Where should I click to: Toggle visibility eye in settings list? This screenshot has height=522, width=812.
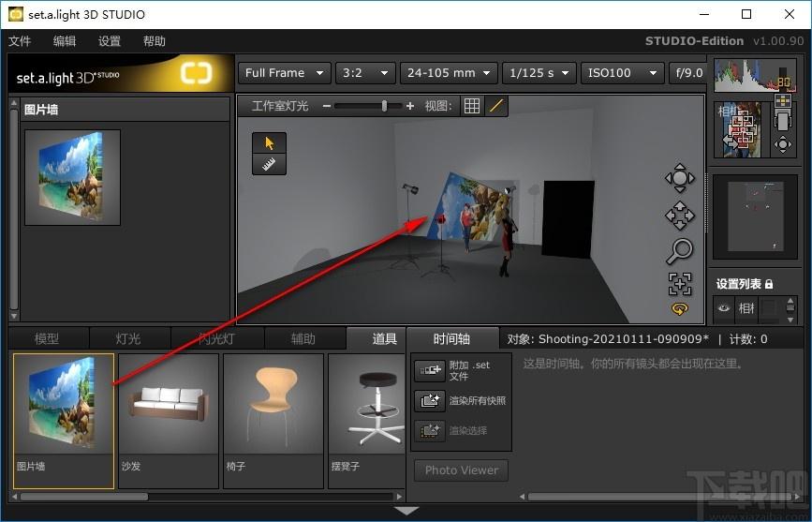tap(724, 308)
